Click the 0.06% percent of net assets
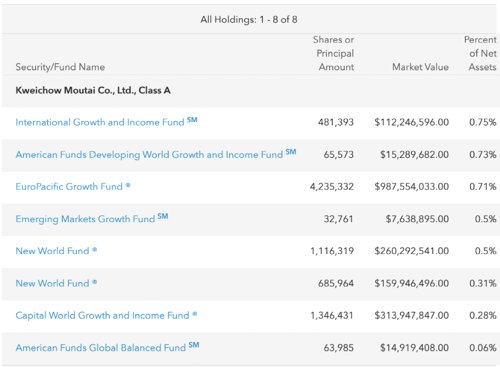The width and height of the screenshot is (500, 367). (x=483, y=347)
